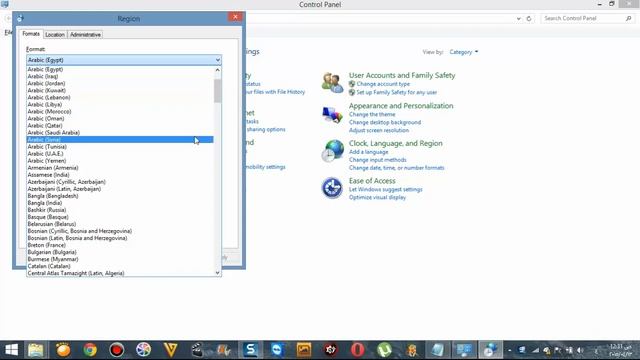640x360 pixels.
Task: Open File Explorer from the taskbar
Action: (x=36, y=350)
